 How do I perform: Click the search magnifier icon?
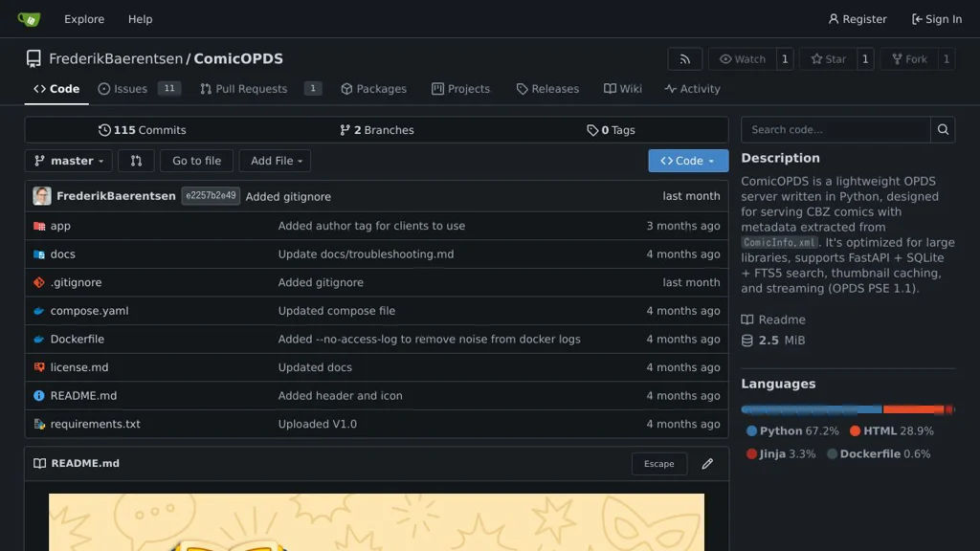click(943, 130)
